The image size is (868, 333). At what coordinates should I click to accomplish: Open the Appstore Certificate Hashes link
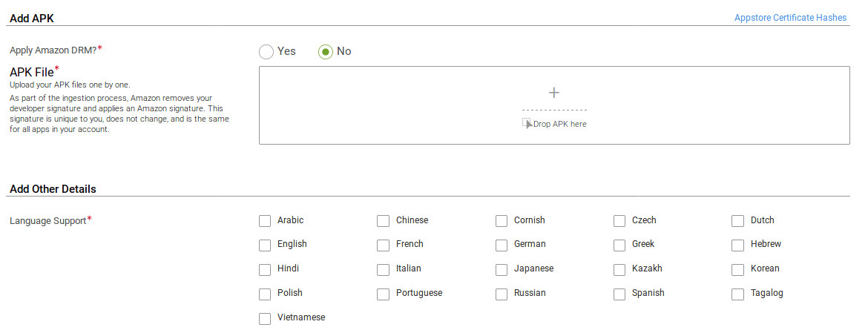point(790,18)
